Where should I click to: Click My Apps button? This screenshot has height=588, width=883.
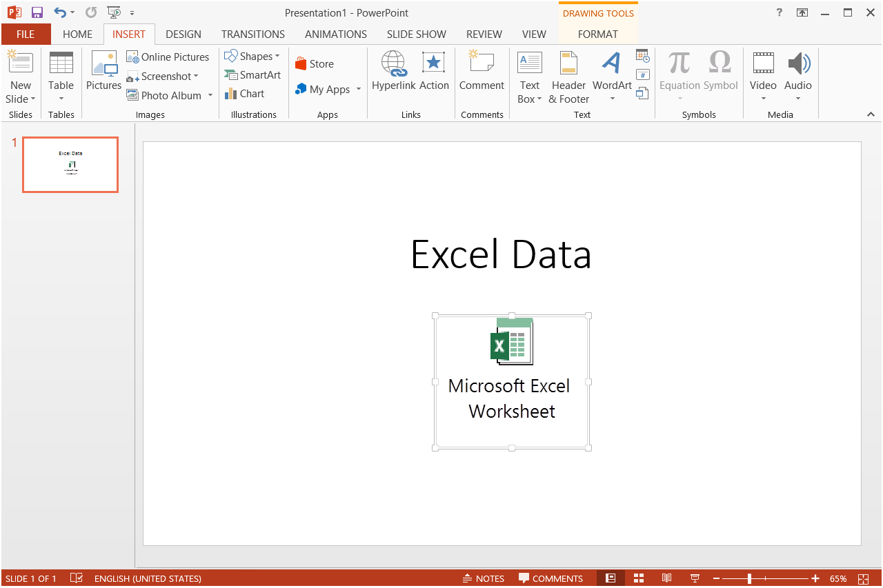(x=323, y=90)
